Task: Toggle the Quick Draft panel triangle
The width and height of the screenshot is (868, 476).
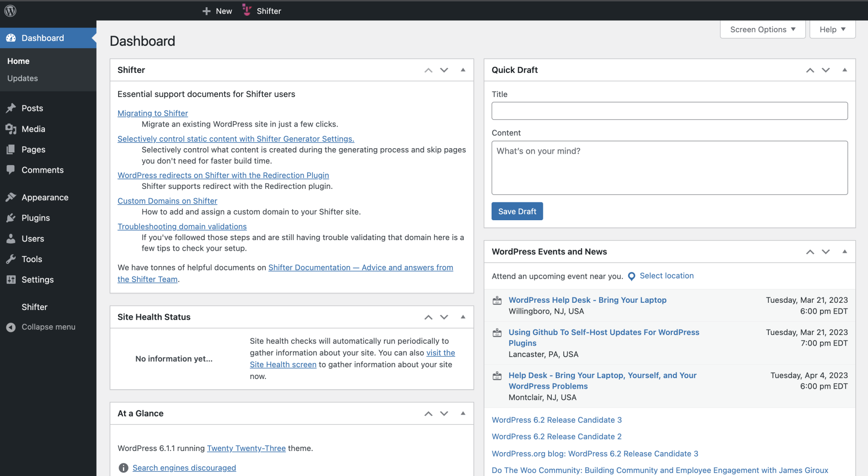Action: [x=844, y=70]
